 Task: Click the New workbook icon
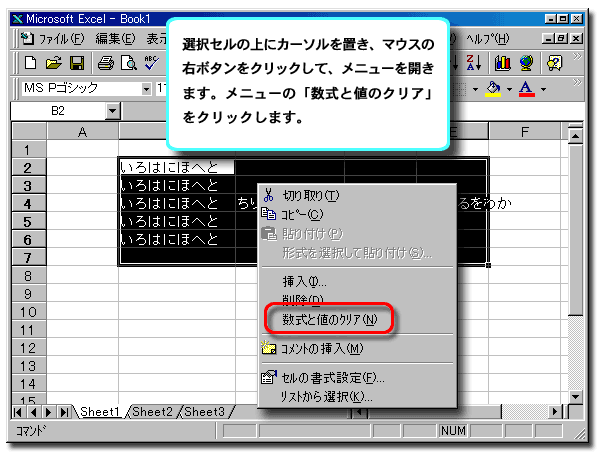pyautogui.click(x=31, y=63)
